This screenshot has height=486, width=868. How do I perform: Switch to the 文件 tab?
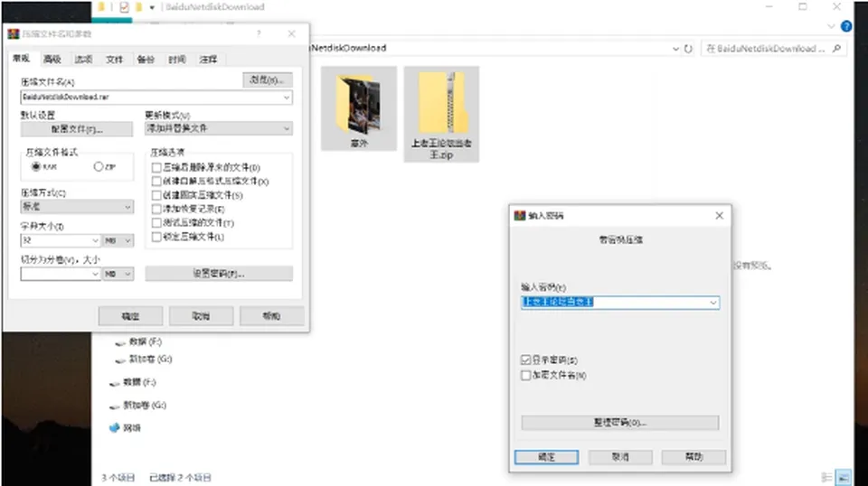(115, 59)
